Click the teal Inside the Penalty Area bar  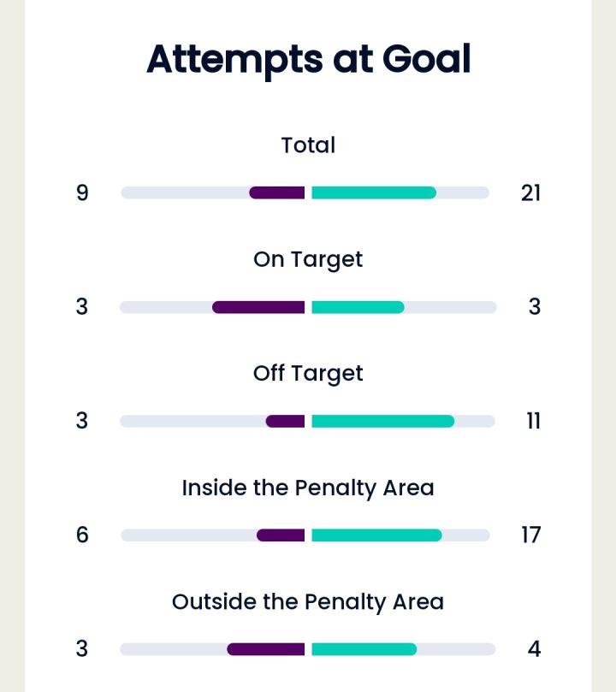376,535
